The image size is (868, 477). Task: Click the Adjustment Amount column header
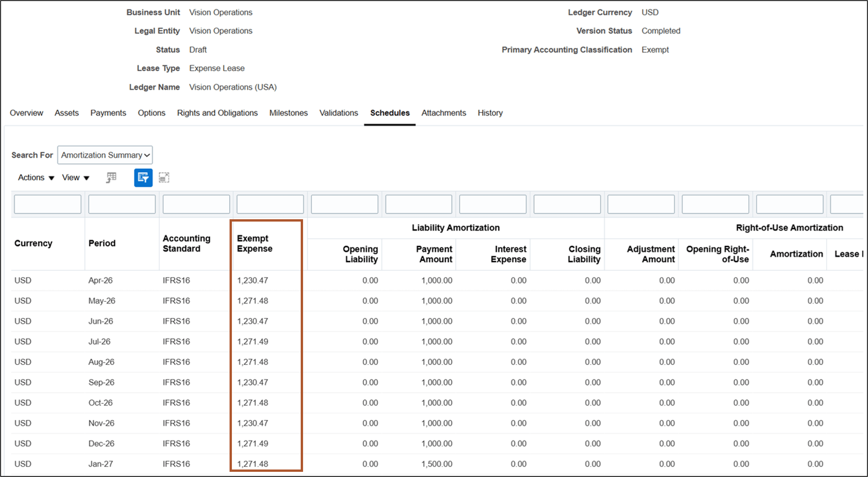[651, 254]
